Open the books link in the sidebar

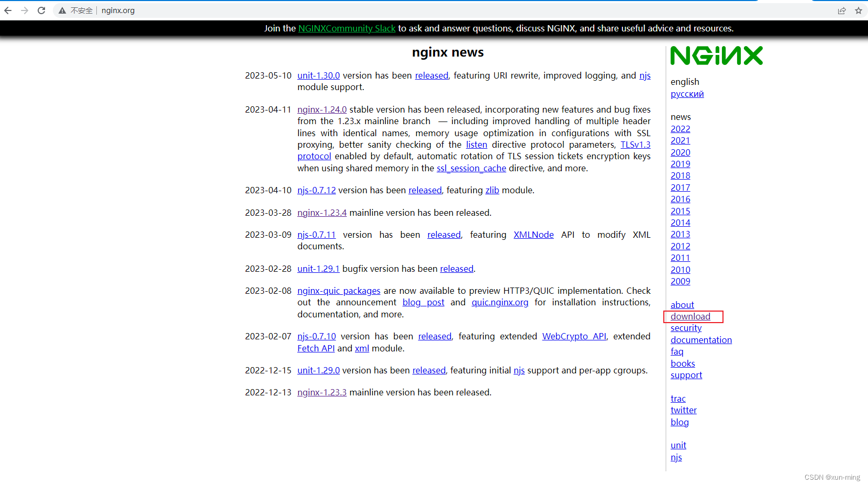tap(683, 363)
